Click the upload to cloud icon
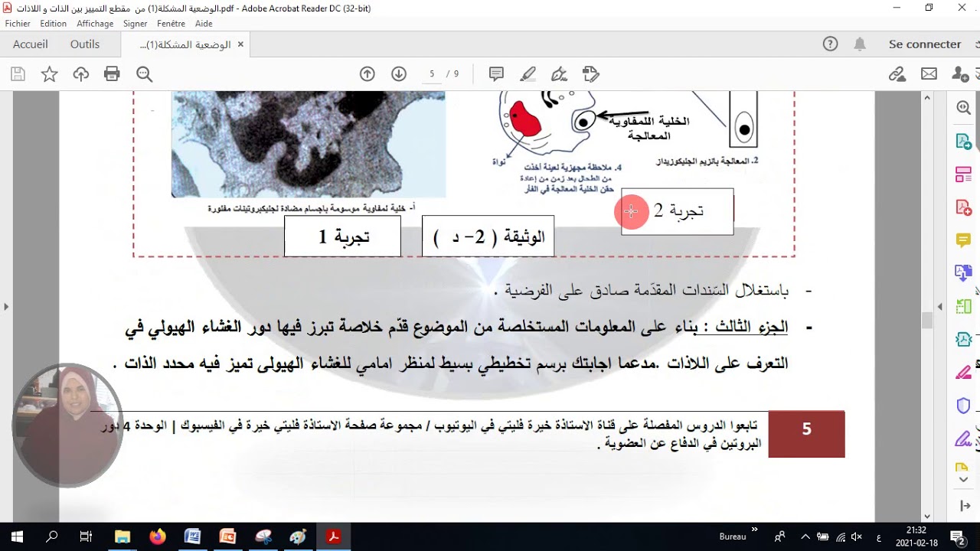980x551 pixels. [x=81, y=74]
